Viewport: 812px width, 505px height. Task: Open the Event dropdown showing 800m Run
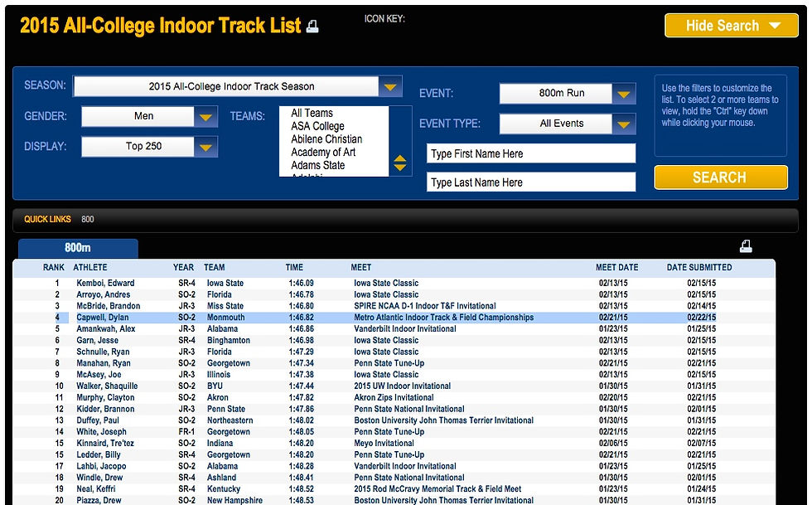tap(568, 94)
